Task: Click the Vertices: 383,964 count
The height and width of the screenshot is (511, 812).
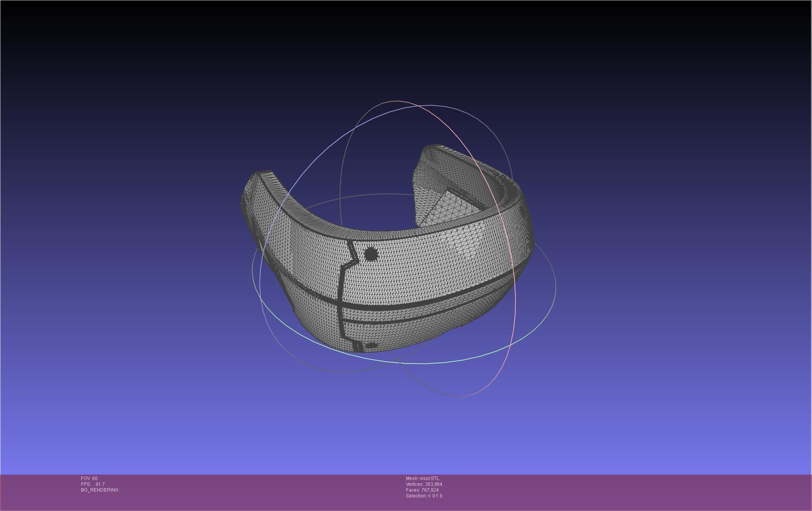Action: (424, 484)
